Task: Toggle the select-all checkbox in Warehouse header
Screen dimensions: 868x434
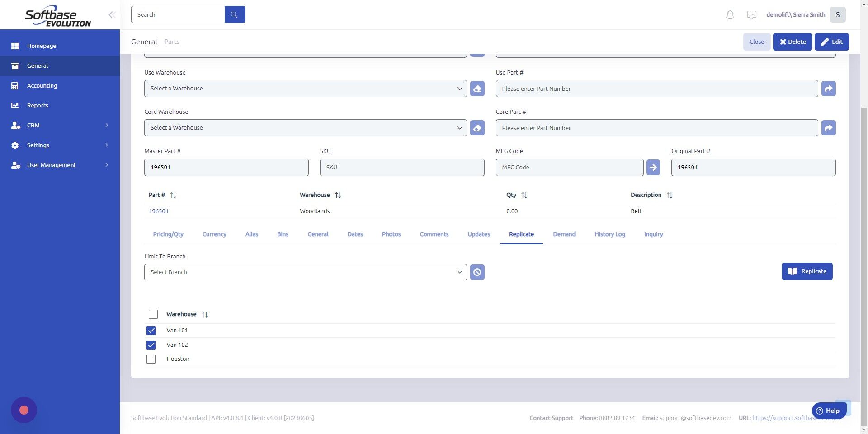Action: pyautogui.click(x=153, y=314)
